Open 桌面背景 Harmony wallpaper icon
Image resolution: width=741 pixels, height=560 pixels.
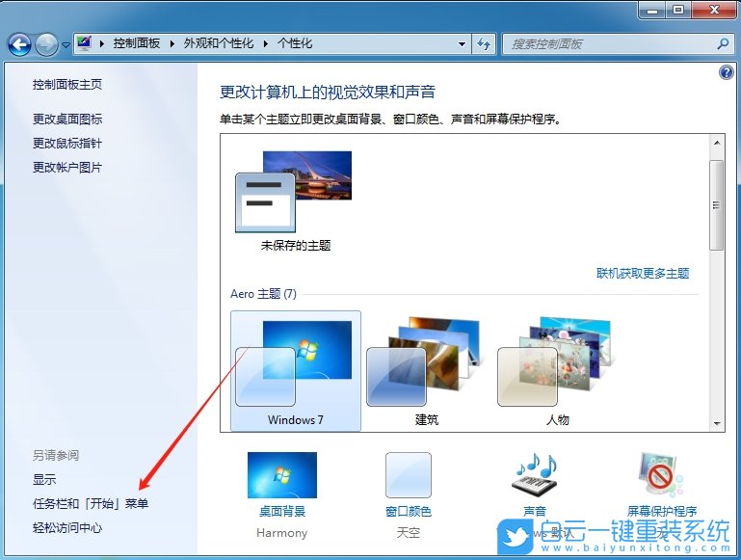pyautogui.click(x=282, y=475)
